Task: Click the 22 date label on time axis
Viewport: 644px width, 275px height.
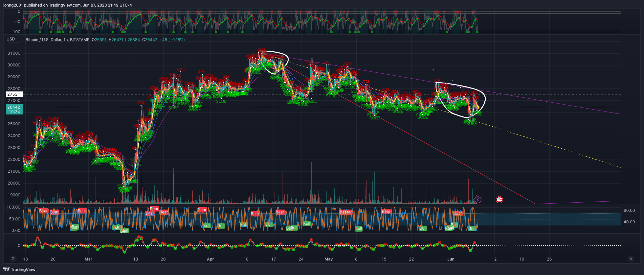Action: [411, 259]
